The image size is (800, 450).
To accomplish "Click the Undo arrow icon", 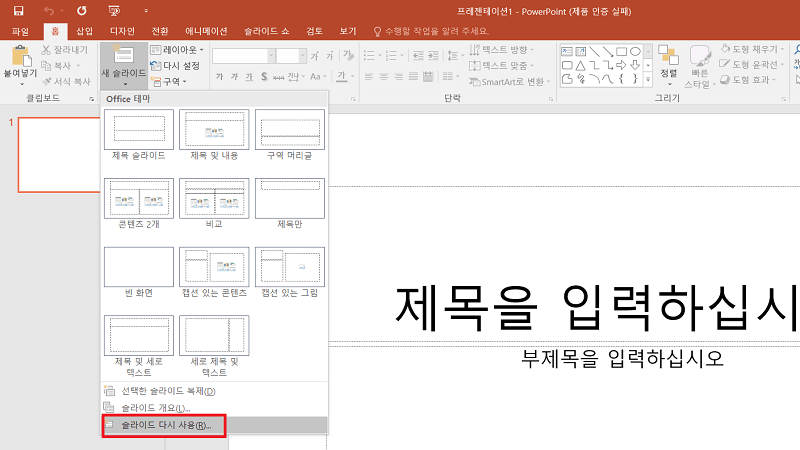I will coord(49,11).
